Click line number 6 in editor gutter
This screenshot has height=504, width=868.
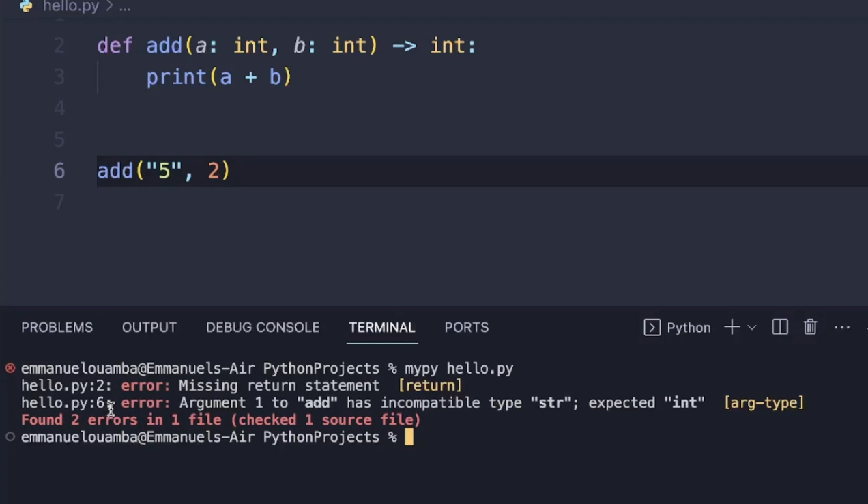point(59,171)
